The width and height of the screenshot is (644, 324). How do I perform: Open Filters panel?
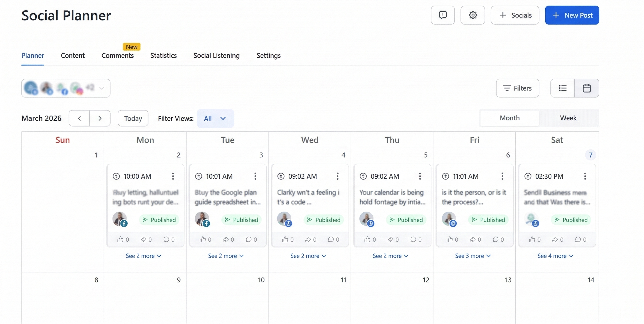tap(518, 88)
